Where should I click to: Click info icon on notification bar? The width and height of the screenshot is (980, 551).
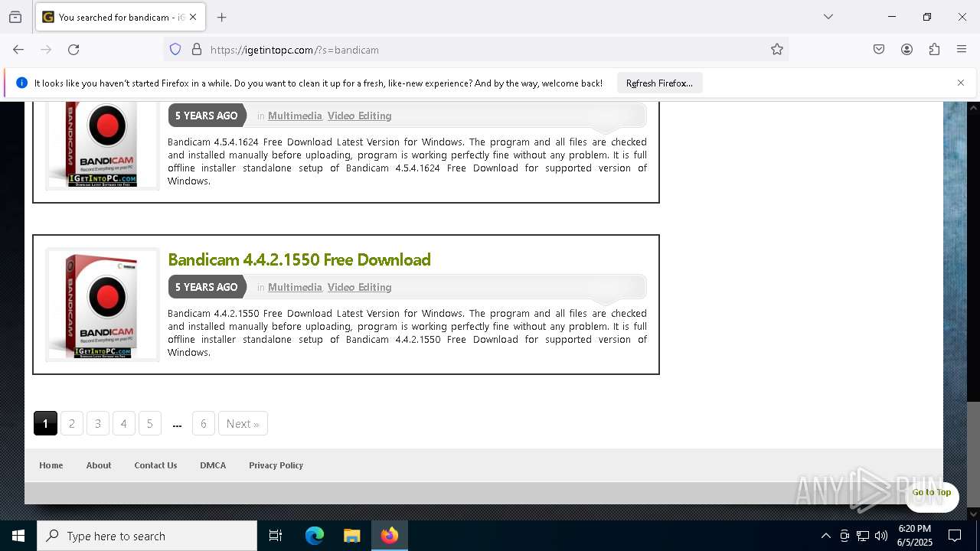(x=21, y=83)
